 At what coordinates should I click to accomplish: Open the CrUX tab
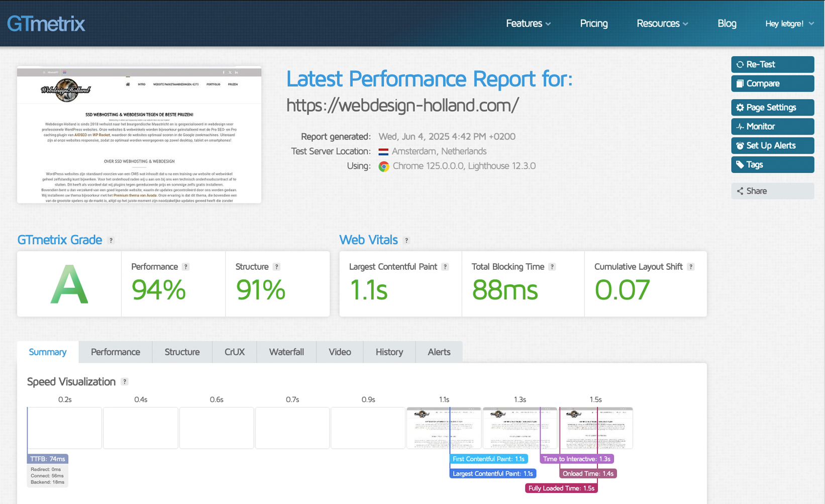tap(235, 352)
